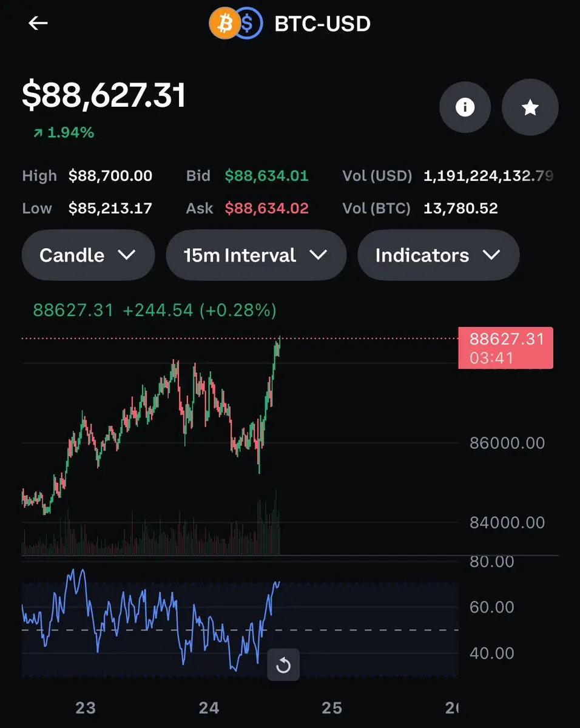Tap the RSI 80.00 axis label

pos(492,561)
